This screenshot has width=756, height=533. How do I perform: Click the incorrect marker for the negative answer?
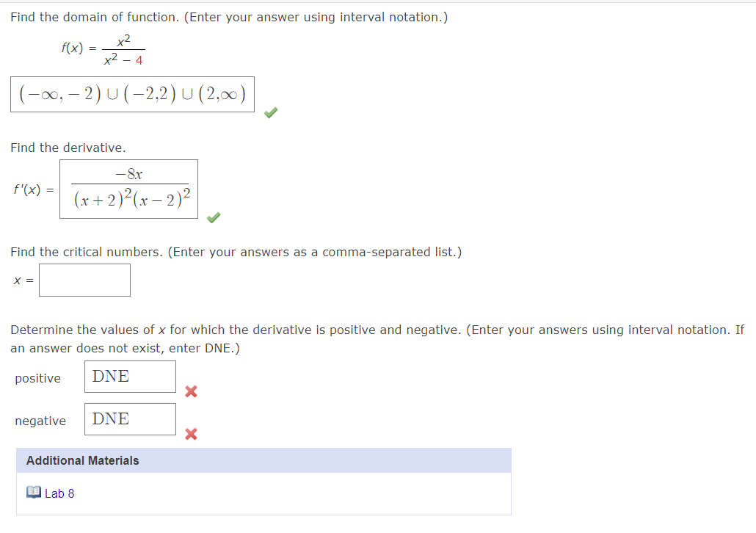(x=191, y=434)
